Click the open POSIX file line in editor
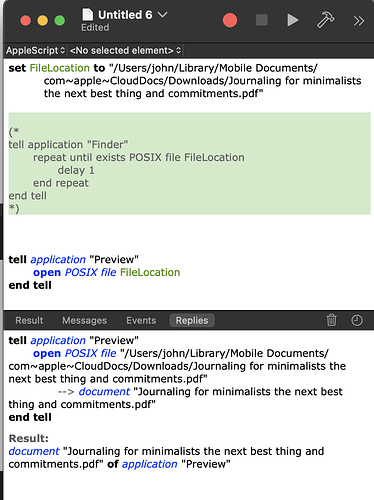The image size is (374, 500). pos(106,272)
